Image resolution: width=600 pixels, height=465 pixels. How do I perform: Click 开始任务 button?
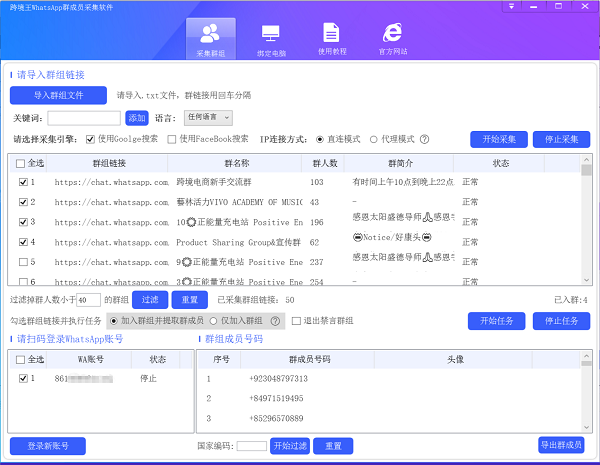496,321
